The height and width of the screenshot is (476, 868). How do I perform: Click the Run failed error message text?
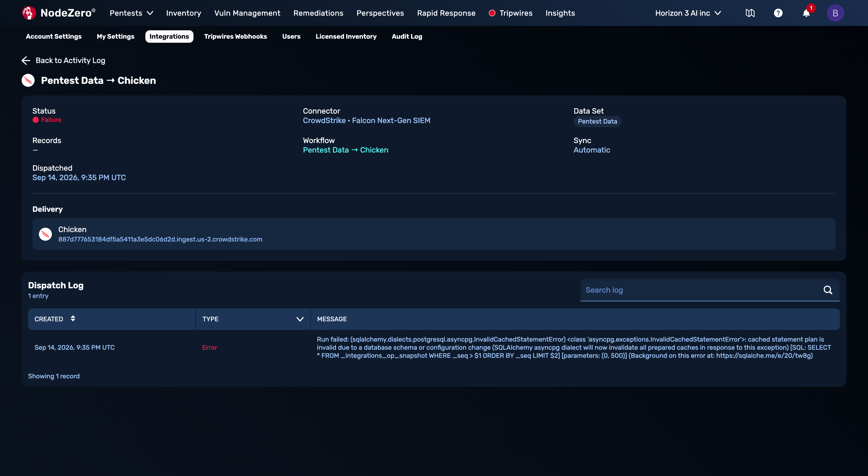click(574, 348)
